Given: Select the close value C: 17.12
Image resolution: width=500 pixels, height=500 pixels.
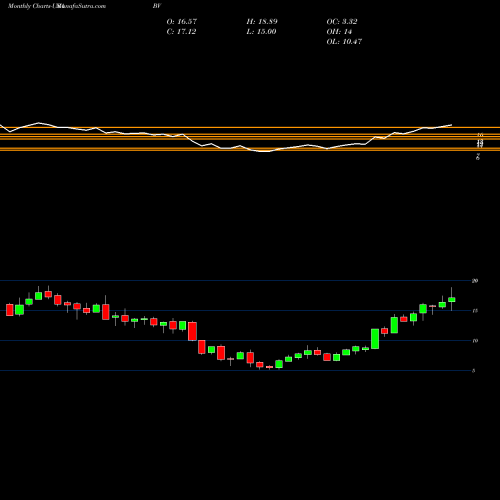Looking at the screenshot, I should pos(181,31).
